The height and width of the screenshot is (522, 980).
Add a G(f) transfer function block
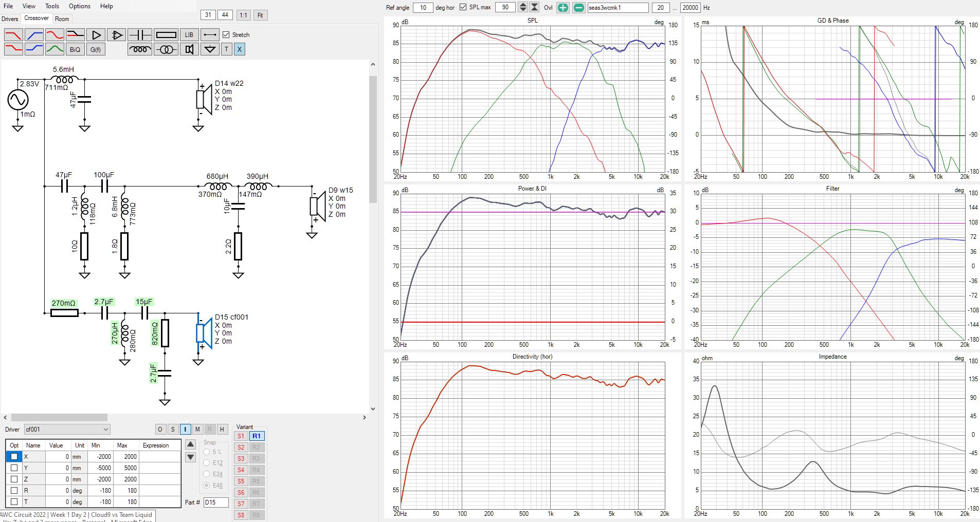click(96, 49)
